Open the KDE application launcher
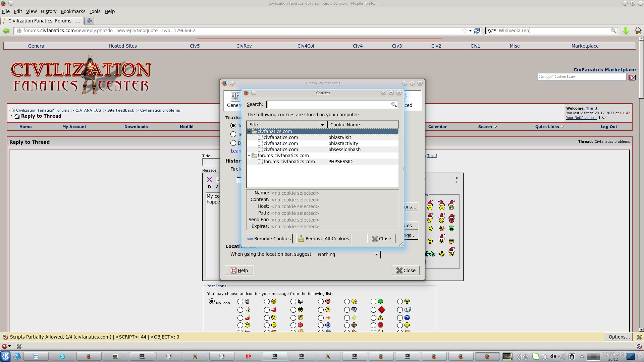 [x=5, y=356]
